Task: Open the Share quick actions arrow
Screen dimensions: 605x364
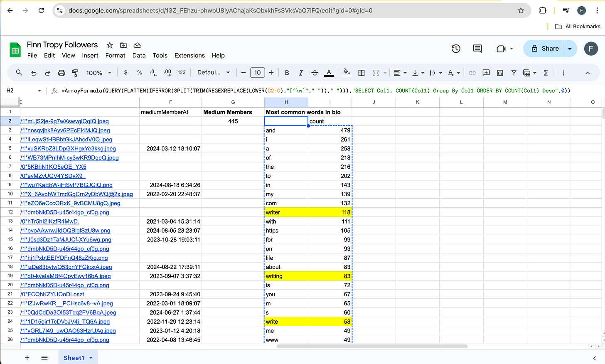Action: tap(570, 49)
